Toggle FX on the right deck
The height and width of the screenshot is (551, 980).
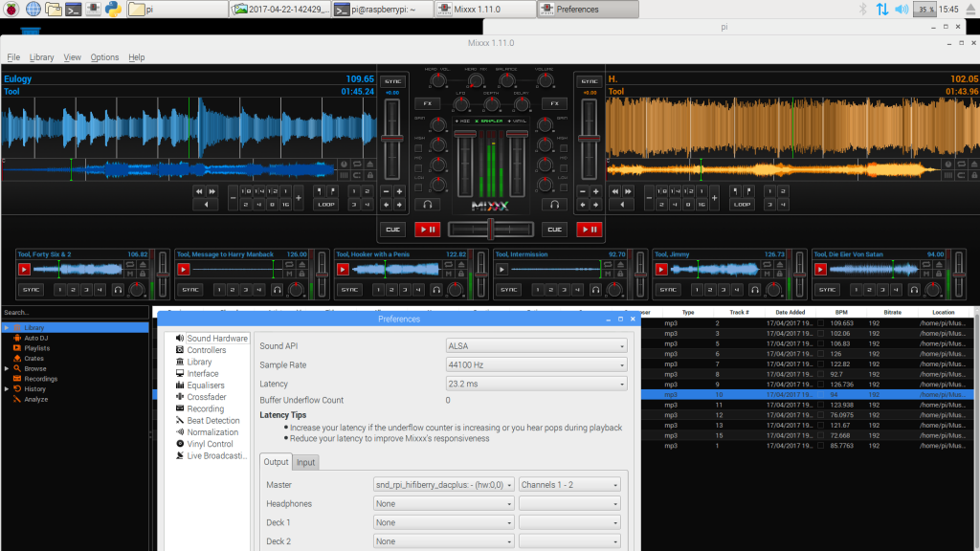(554, 103)
